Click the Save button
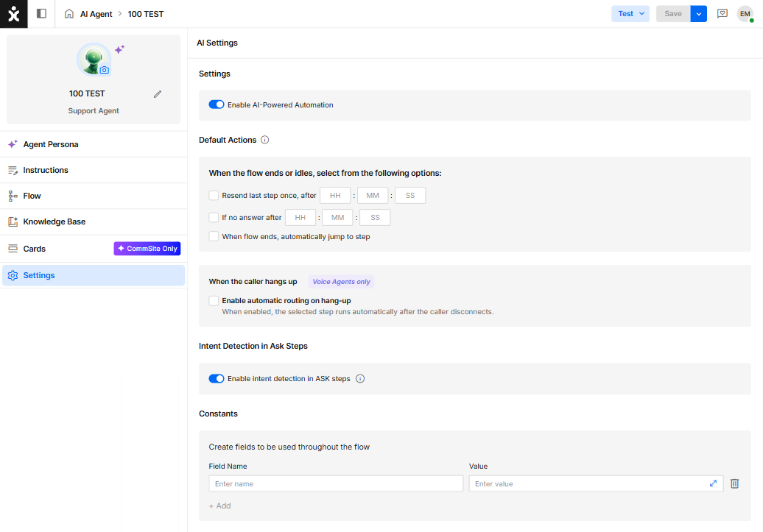The image size is (763, 532). 673,14
